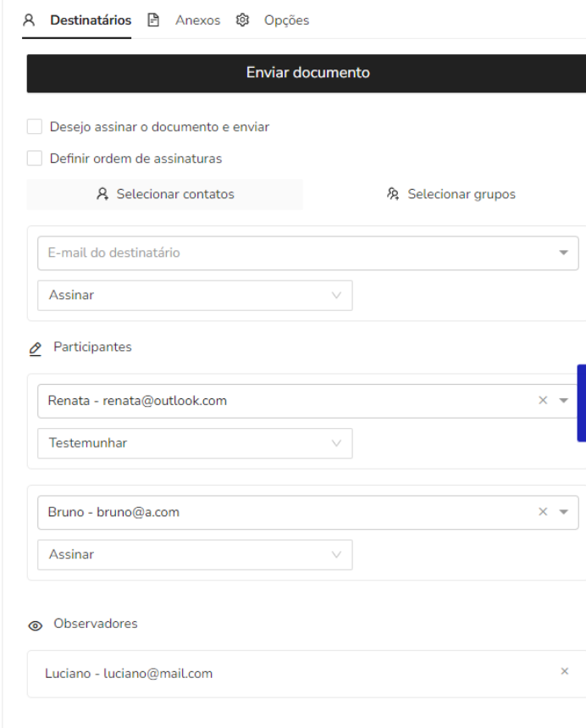This screenshot has height=728, width=586.
Task: Click the Observadores heading
Action: coord(96,624)
